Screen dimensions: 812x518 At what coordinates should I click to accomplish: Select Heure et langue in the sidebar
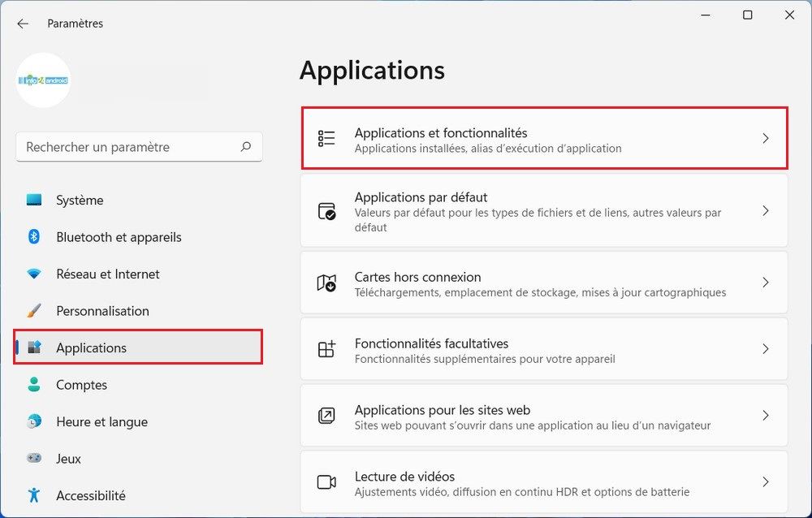point(101,421)
